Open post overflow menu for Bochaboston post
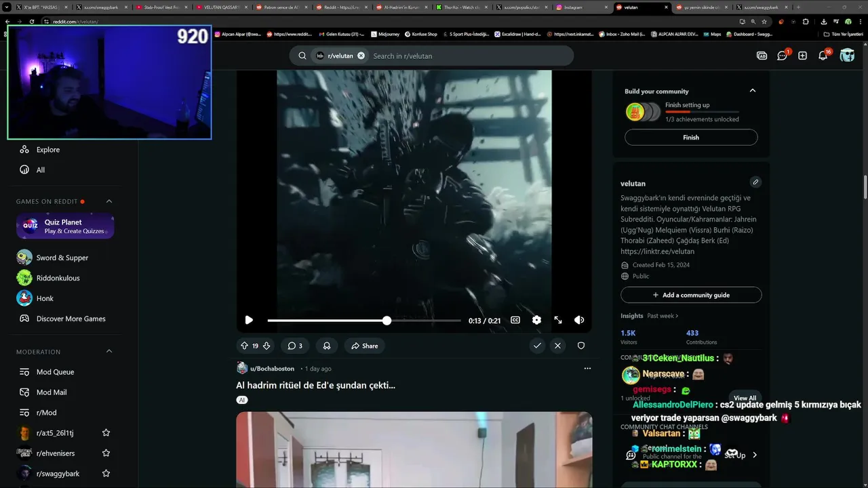The width and height of the screenshot is (868, 488). [x=587, y=369]
